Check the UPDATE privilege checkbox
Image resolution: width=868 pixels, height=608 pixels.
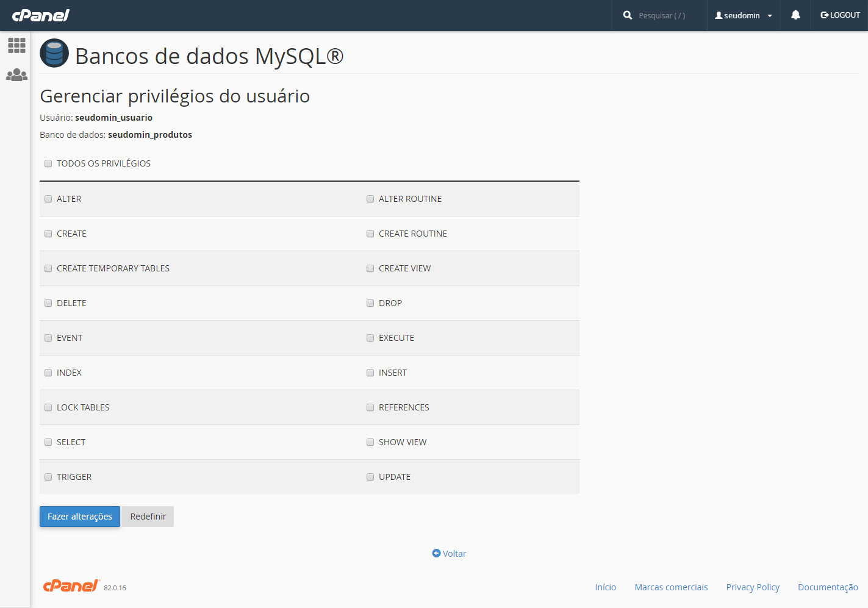click(x=370, y=477)
